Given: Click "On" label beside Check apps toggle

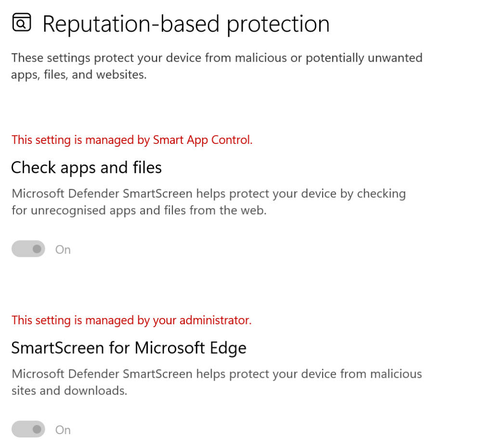Looking at the screenshot, I should pos(63,249).
